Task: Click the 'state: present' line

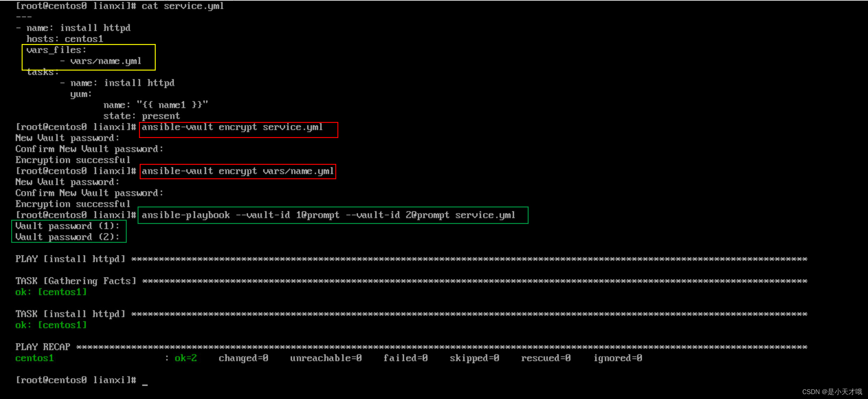Action: click(x=141, y=116)
